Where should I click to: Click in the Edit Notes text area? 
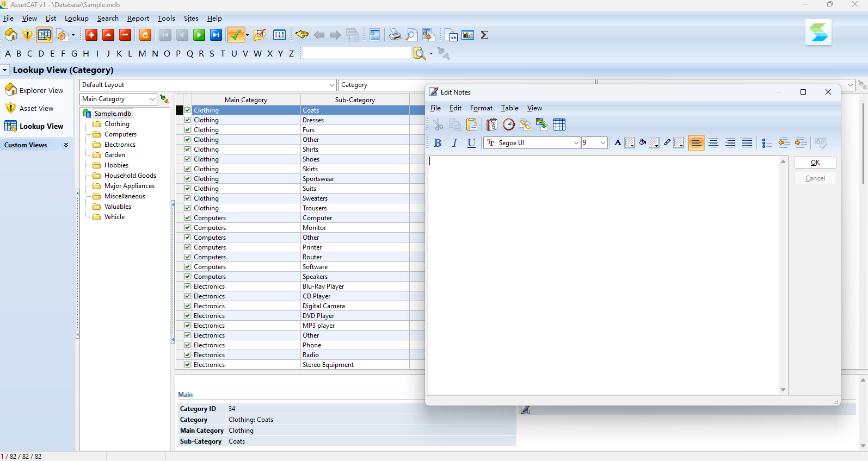[604, 275]
